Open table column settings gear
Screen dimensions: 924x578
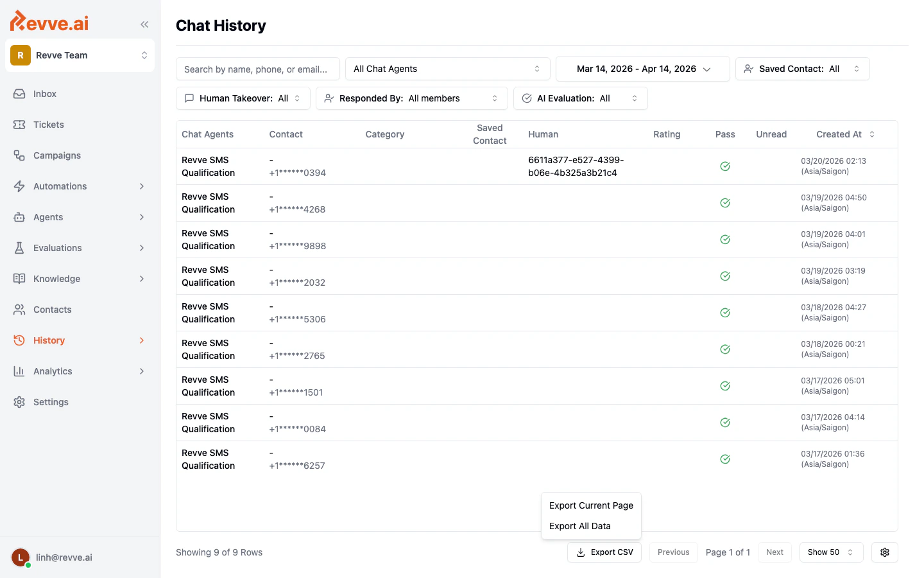[x=885, y=552]
